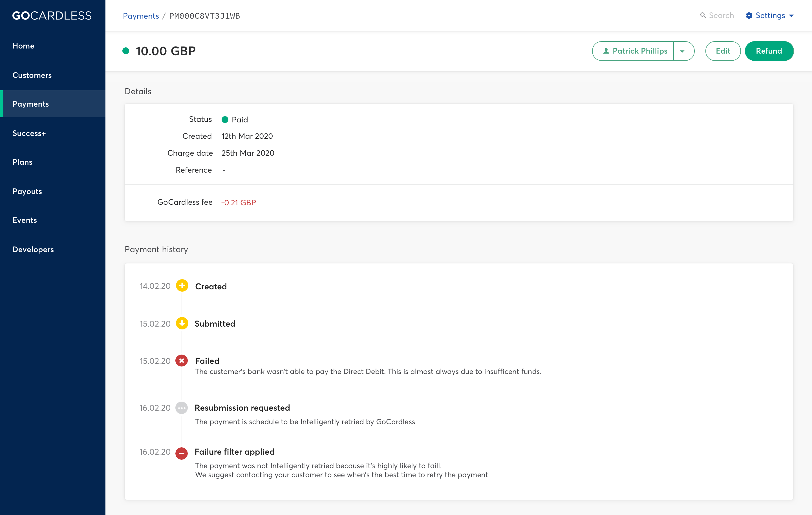Click the Refund button
This screenshot has width=812, height=515.
pos(769,51)
